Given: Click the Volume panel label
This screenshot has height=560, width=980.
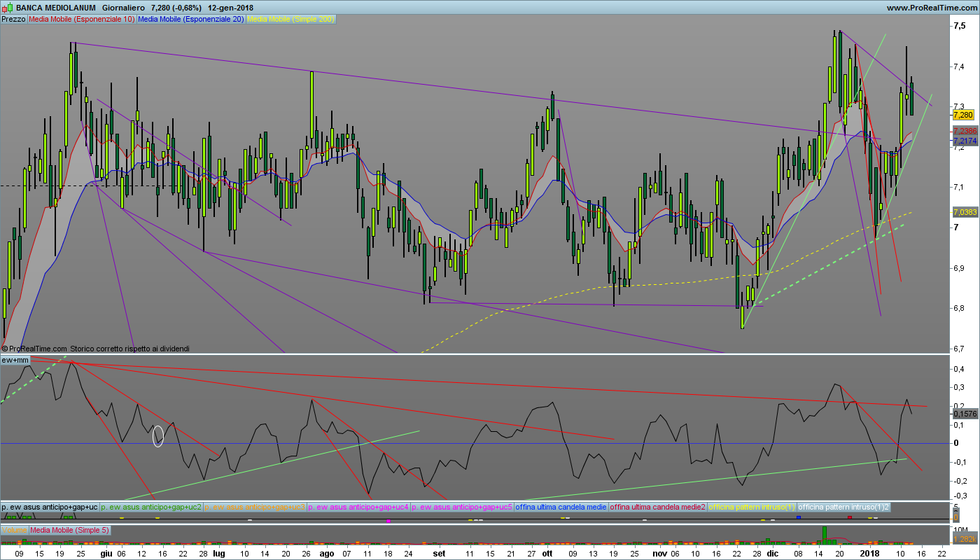Looking at the screenshot, I should coord(14,530).
